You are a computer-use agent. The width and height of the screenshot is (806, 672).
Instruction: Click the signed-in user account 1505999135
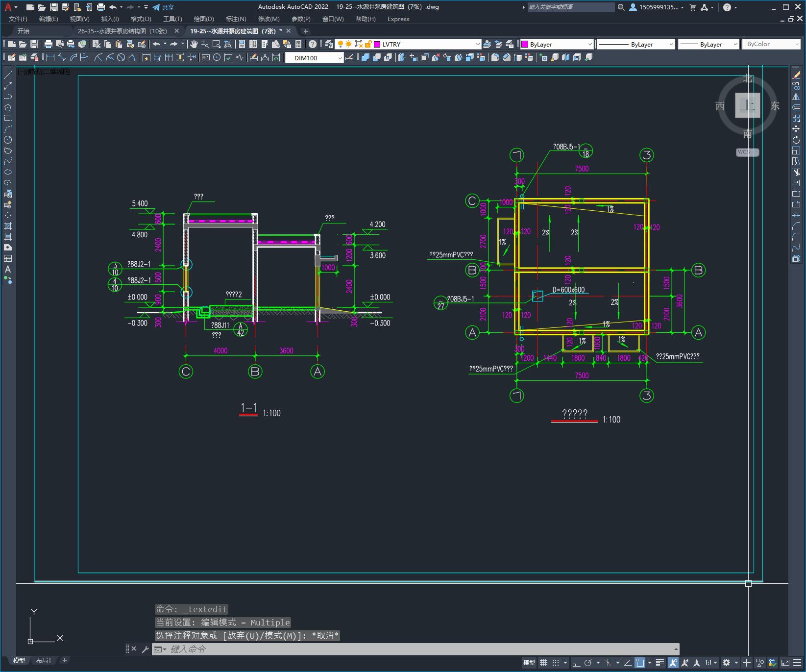coord(656,7)
